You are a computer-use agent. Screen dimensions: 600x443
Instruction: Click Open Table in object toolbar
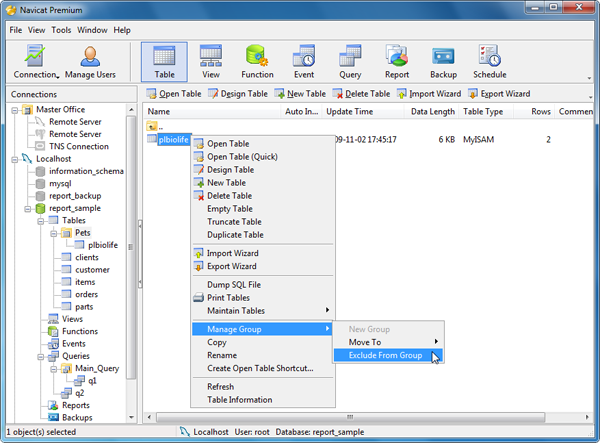(174, 94)
